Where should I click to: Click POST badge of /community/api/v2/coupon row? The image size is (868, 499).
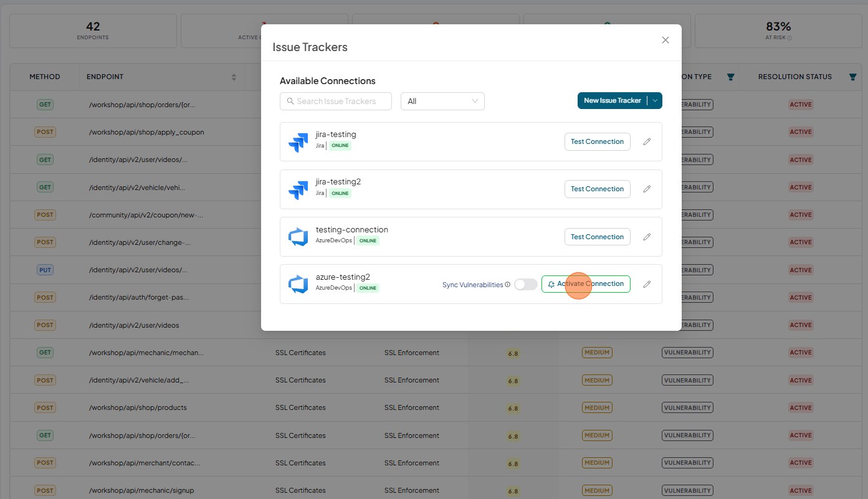pos(45,215)
